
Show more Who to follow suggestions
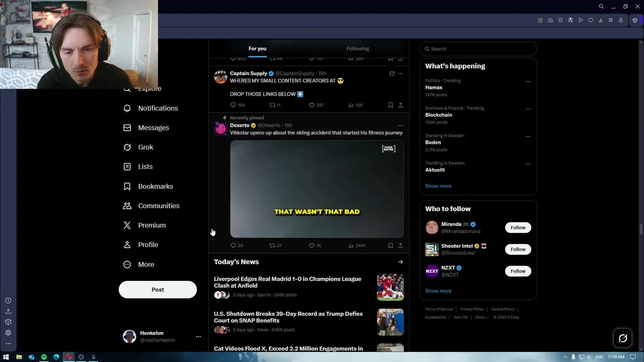point(438,291)
